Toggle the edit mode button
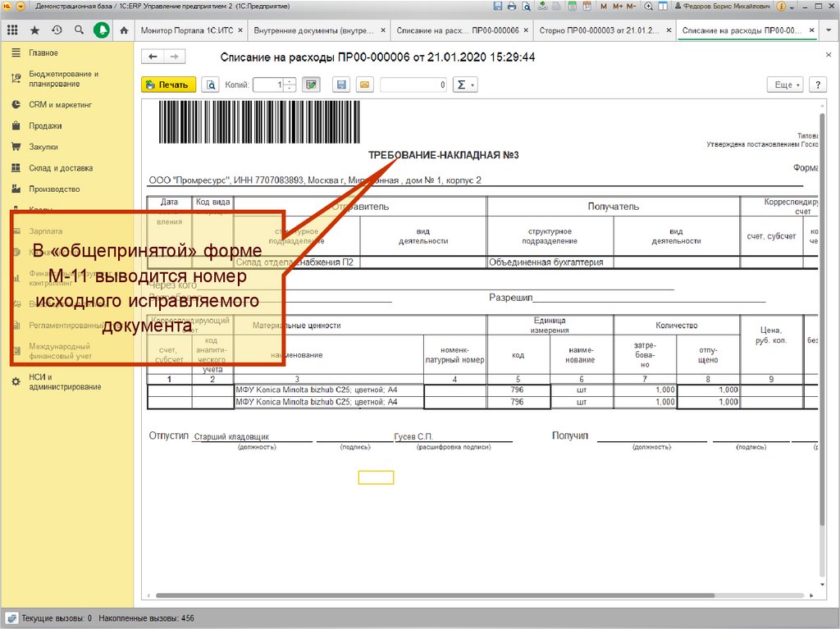The width and height of the screenshot is (840, 629). pyautogui.click(x=311, y=84)
